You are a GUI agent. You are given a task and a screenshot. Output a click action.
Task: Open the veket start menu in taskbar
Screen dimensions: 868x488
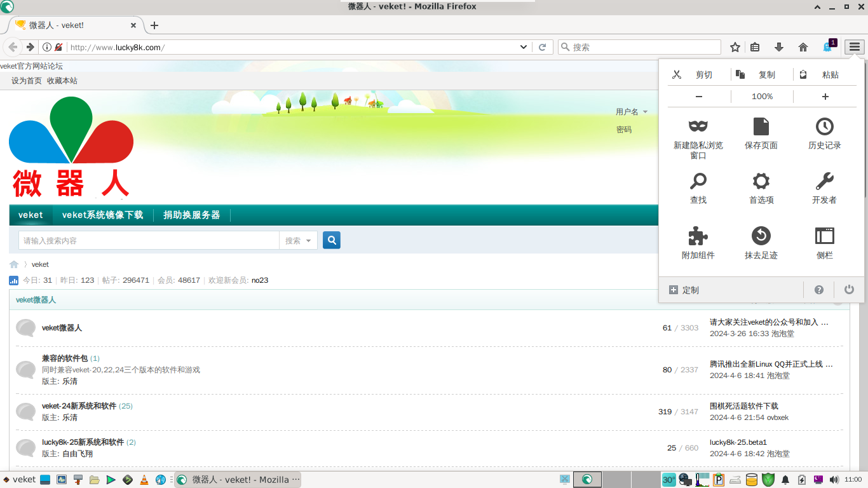[x=20, y=480]
